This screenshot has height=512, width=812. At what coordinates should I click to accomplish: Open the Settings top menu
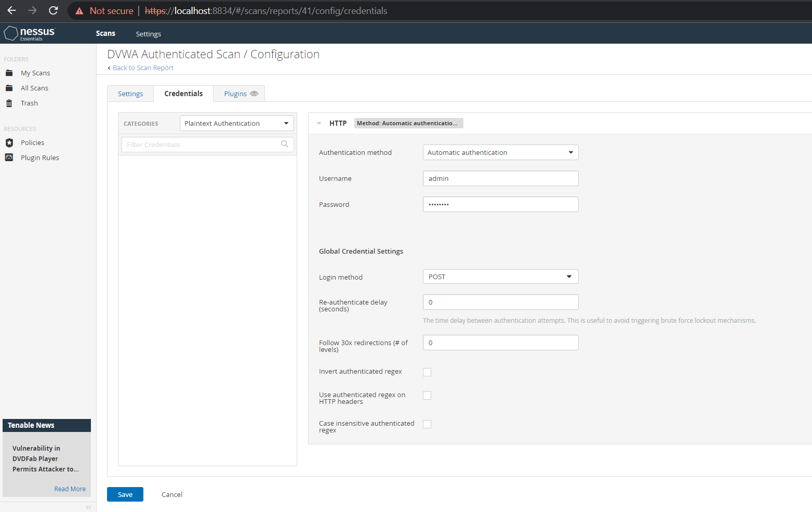(x=149, y=34)
